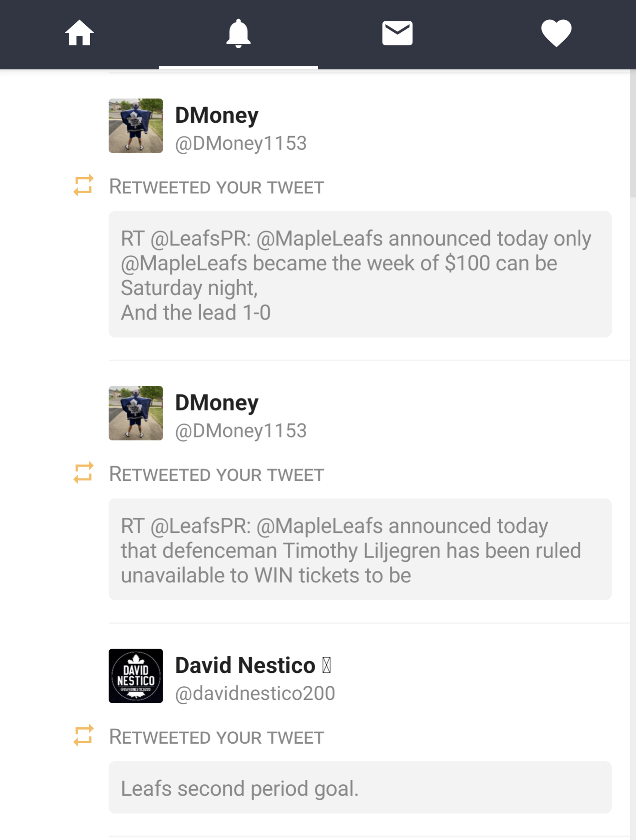Click DMoney's profile avatar
Image resolution: width=636 pixels, height=840 pixels.
(x=135, y=125)
